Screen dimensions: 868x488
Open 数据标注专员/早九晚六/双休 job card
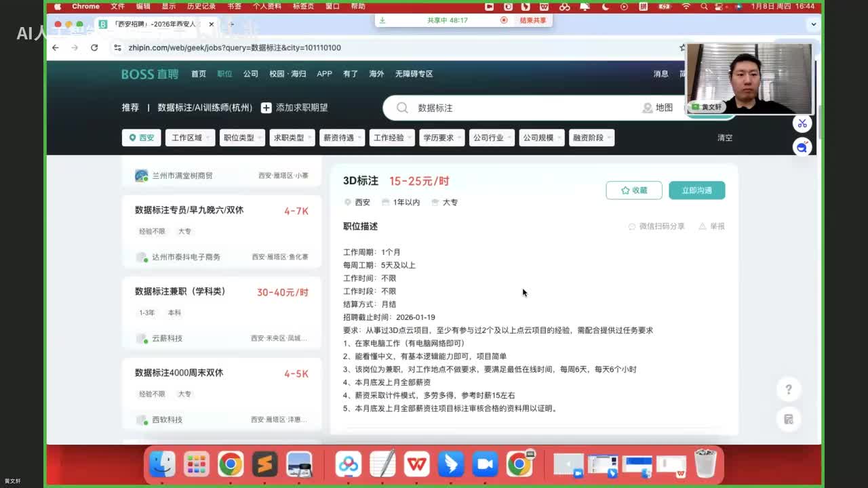click(222, 233)
